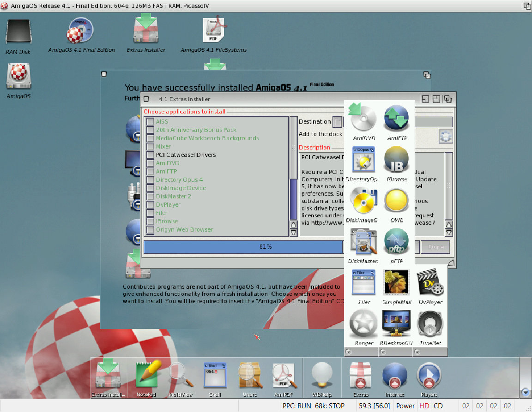Click the description scroll down arrow
532x412 pixels.
(x=449, y=233)
